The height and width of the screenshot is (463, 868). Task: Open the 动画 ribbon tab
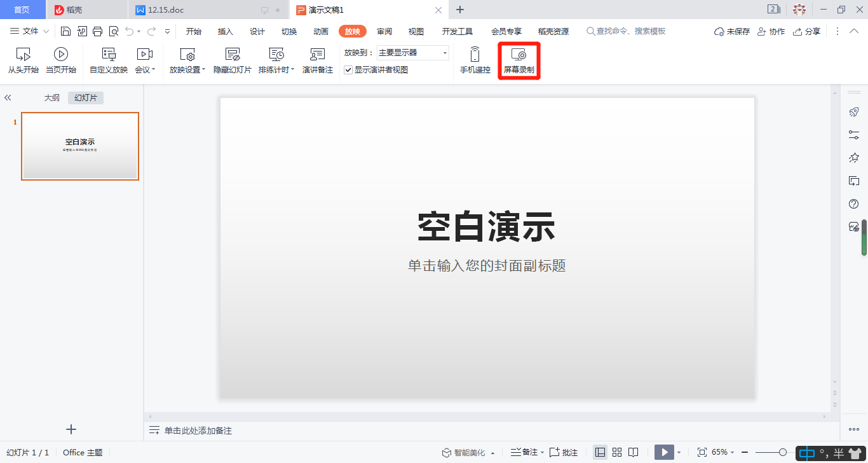point(321,31)
